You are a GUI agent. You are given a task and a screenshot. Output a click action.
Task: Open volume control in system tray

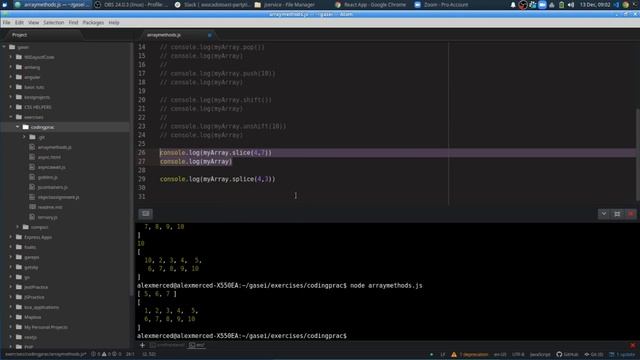point(571,5)
